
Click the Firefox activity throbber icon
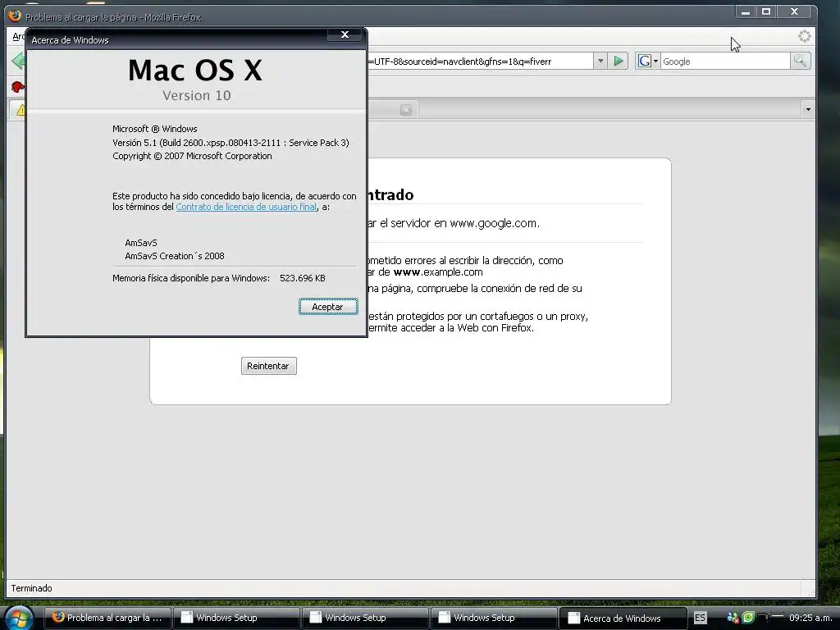point(804,36)
